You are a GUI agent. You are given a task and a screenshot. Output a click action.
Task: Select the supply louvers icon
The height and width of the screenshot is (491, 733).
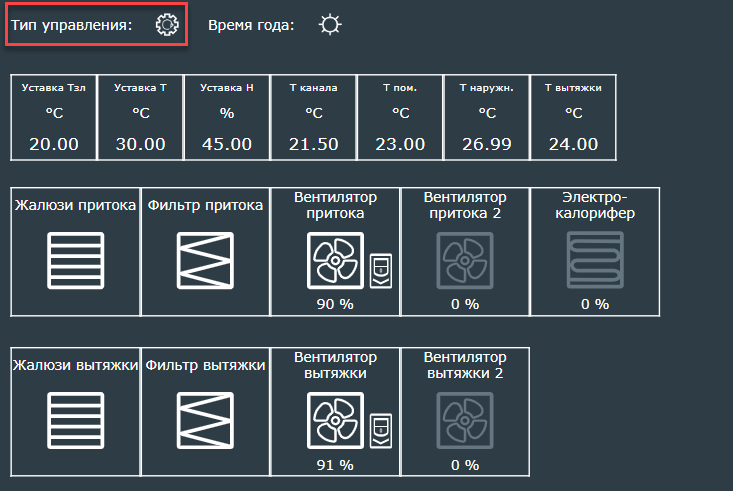75,259
